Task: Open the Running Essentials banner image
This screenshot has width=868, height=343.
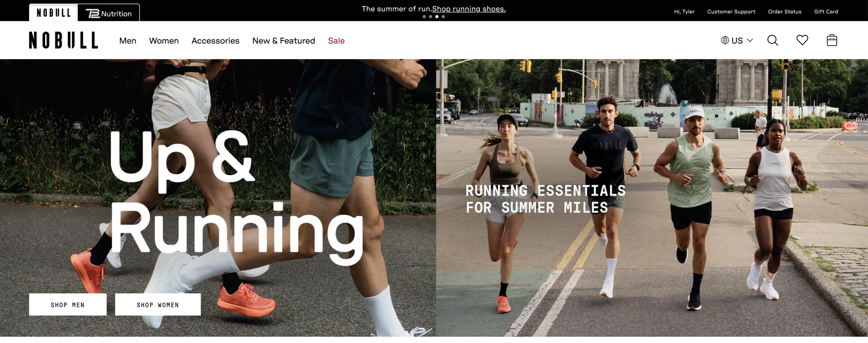Action: click(x=652, y=198)
